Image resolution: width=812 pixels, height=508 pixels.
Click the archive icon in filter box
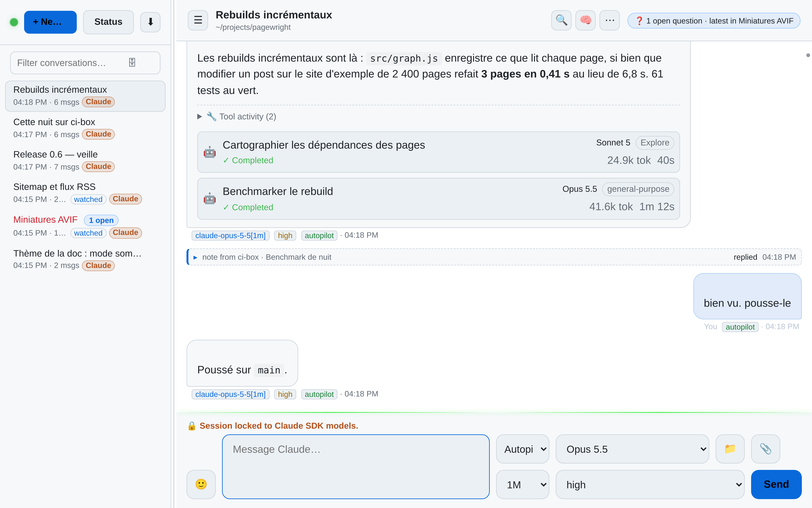[x=132, y=62]
